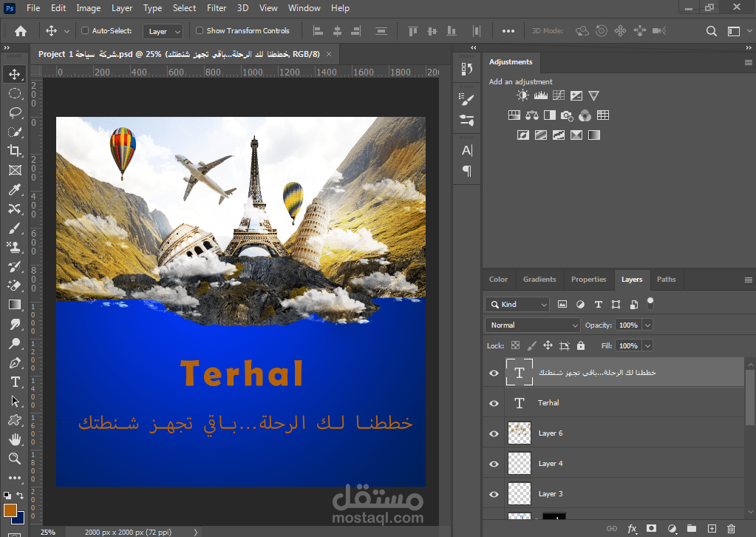Add a Curves adjustment
The image size is (756, 537).
559,95
